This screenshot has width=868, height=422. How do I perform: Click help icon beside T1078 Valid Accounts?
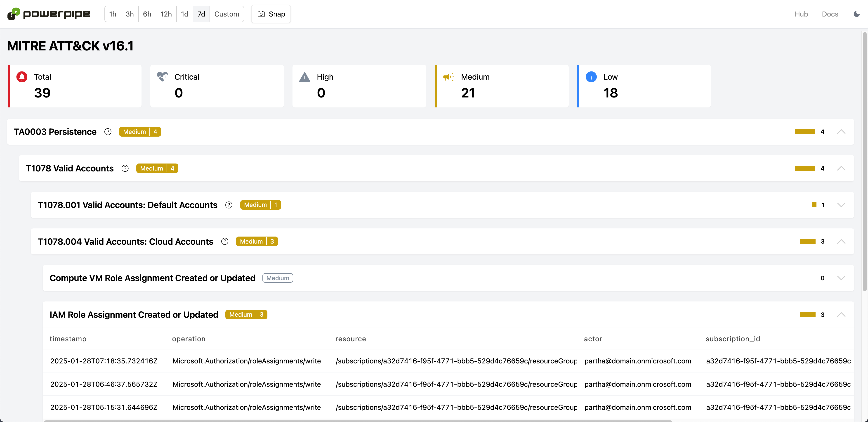coord(125,168)
